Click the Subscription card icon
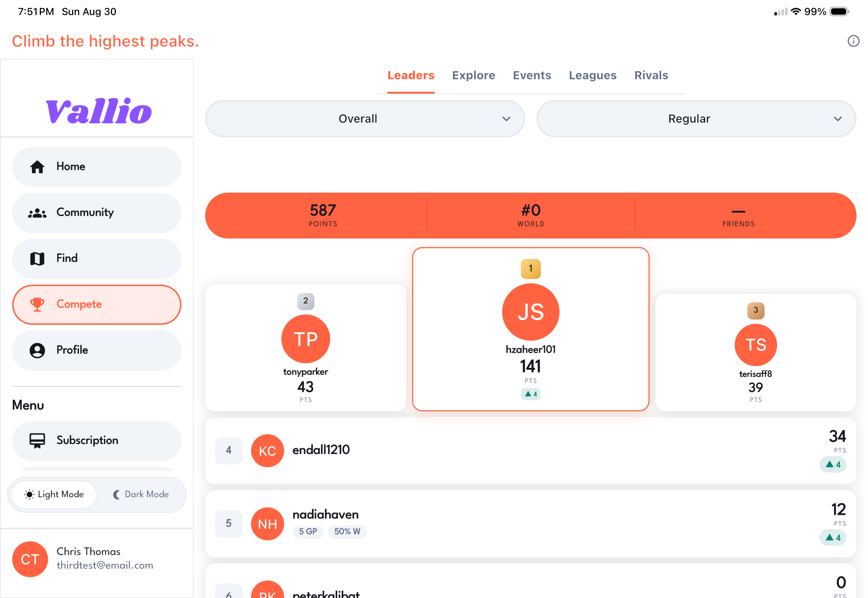The image size is (868, 598). coord(37,441)
